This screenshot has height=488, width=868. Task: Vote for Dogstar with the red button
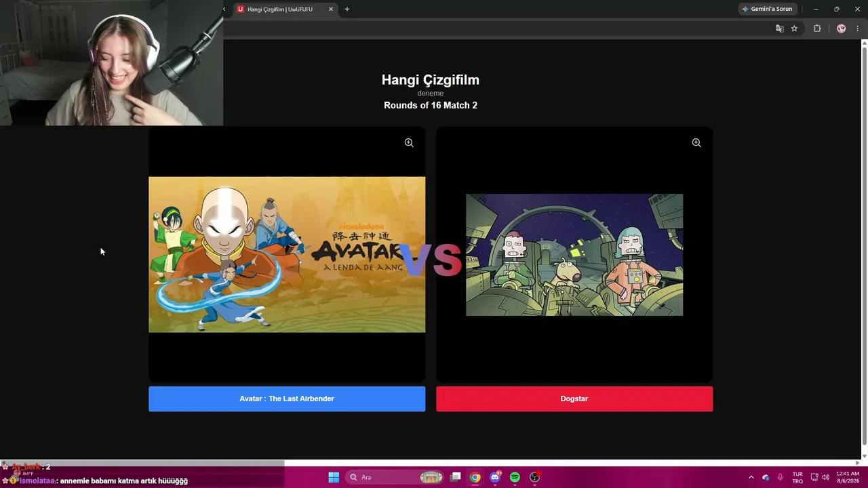[x=574, y=399]
